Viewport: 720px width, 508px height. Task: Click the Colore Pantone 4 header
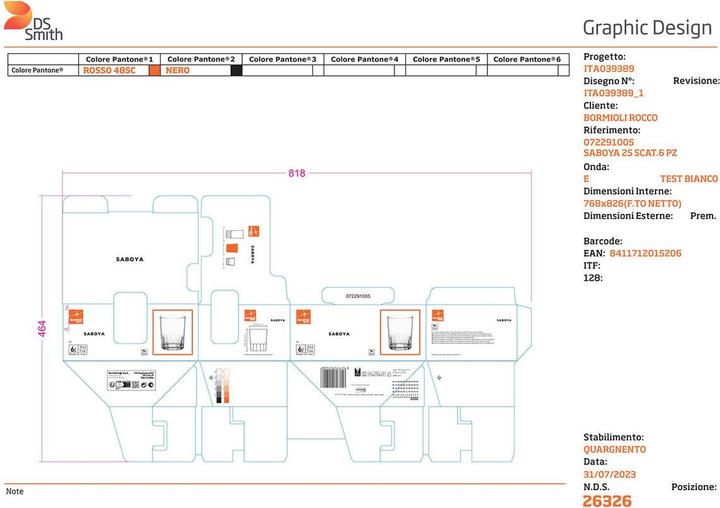365,59
